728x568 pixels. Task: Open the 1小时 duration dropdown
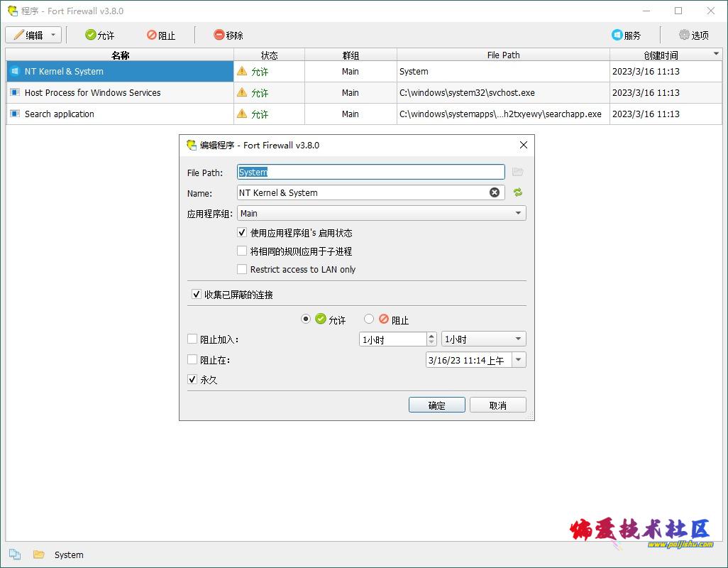pos(483,339)
